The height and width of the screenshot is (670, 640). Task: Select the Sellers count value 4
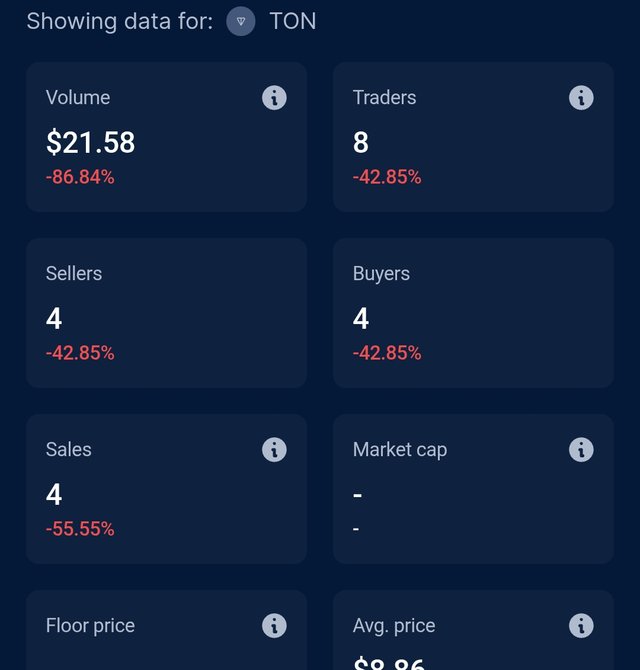coord(54,318)
